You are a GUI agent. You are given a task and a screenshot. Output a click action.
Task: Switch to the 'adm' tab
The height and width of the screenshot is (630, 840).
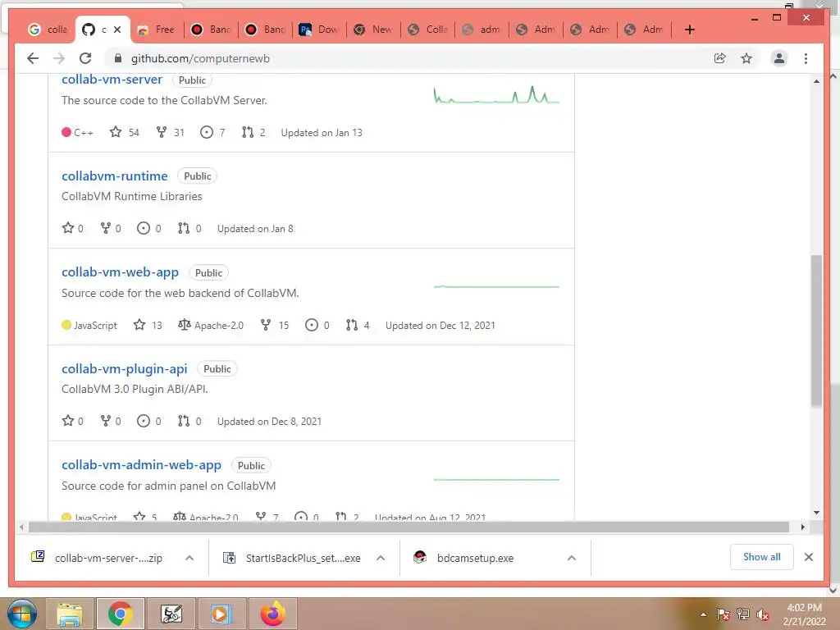tap(482, 30)
